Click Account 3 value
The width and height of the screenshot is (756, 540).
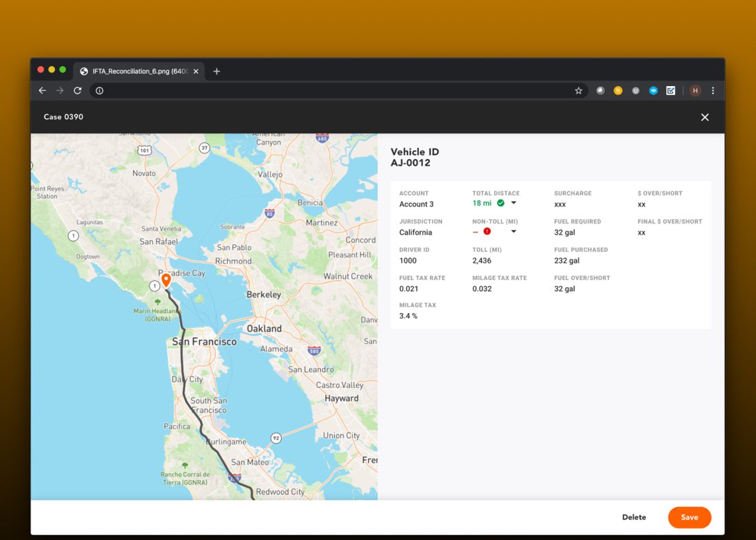tap(416, 204)
